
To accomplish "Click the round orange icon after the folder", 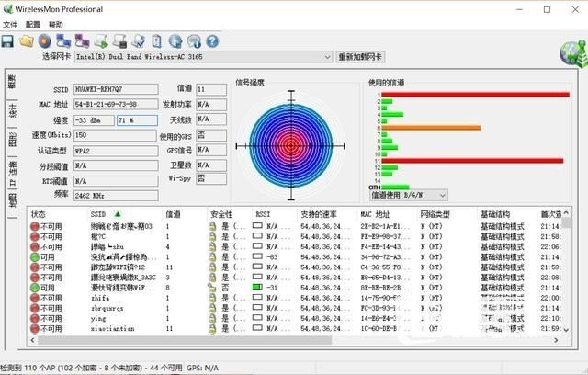I will click(x=44, y=41).
